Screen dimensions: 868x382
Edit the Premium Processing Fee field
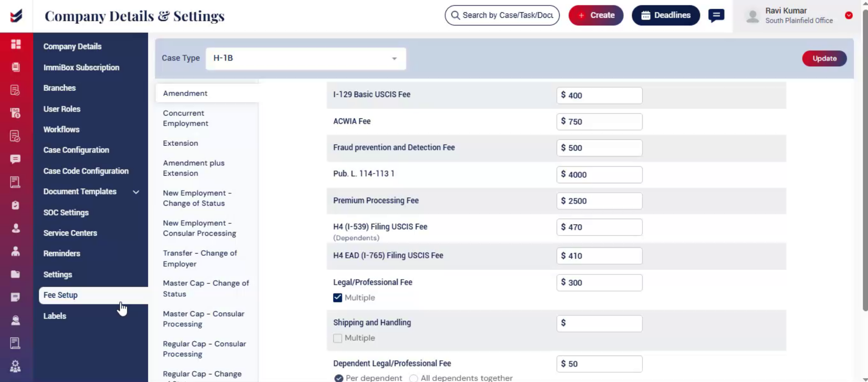click(599, 201)
